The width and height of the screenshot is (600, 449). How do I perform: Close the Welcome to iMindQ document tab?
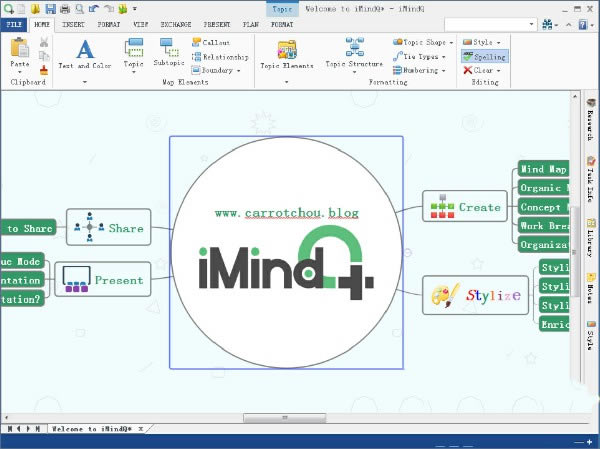click(141, 429)
